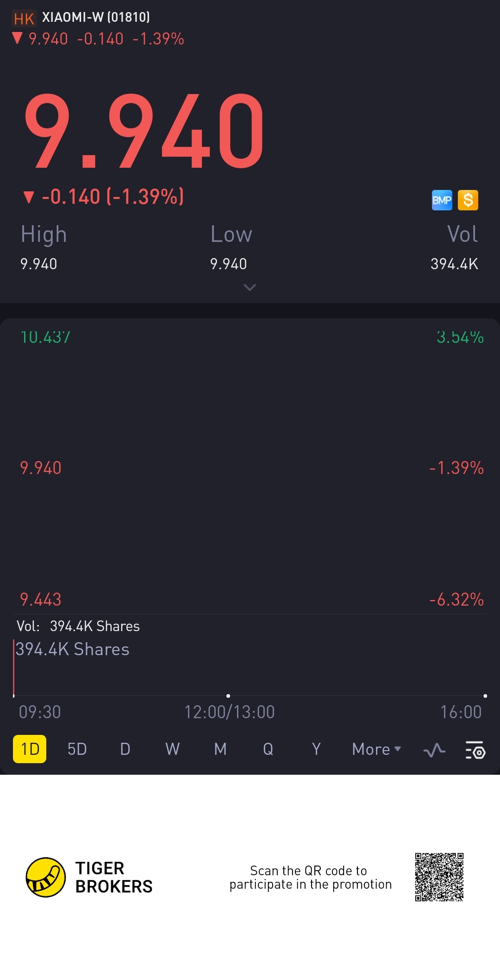
Task: Select the 1D chart tab
Action: [x=30, y=749]
